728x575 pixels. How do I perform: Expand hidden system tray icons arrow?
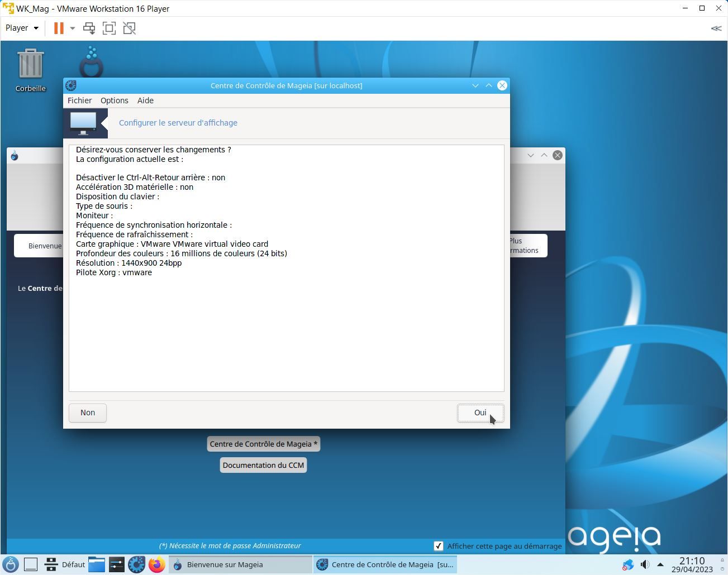coord(660,564)
